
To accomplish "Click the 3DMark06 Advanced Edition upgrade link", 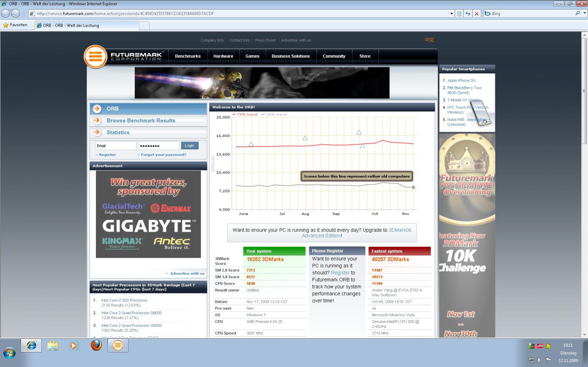I will pos(357,233).
